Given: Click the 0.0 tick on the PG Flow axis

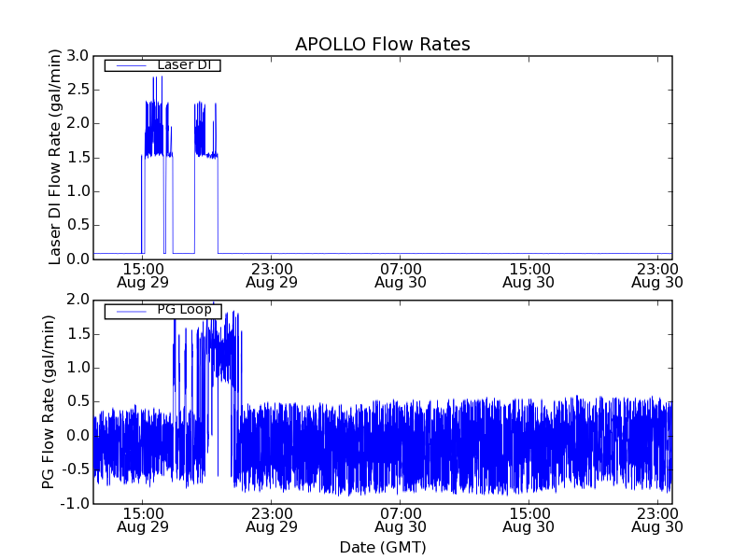Looking at the screenshot, I should 78,436.
